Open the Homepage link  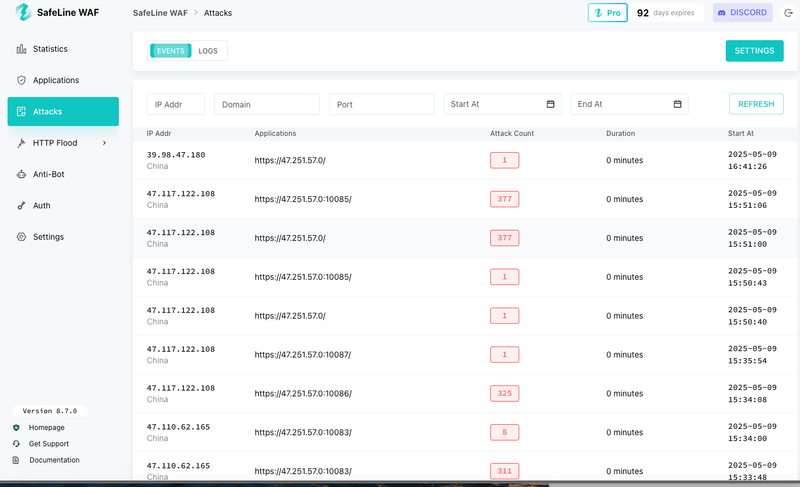(x=46, y=427)
